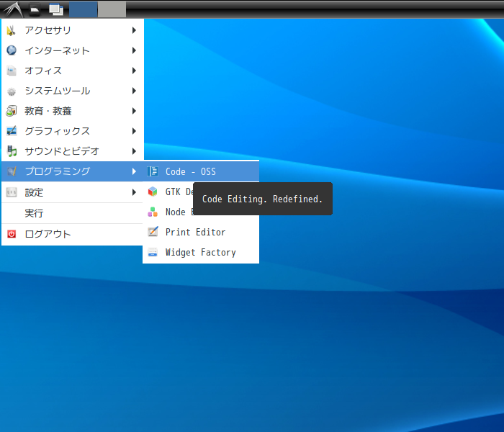This screenshot has height=432, width=504.
Task: Launch Code - OSS from the submenu
Action: pos(201,171)
